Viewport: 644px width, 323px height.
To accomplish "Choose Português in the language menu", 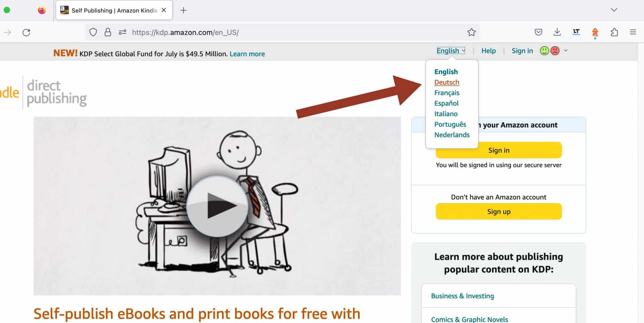I will pos(450,124).
